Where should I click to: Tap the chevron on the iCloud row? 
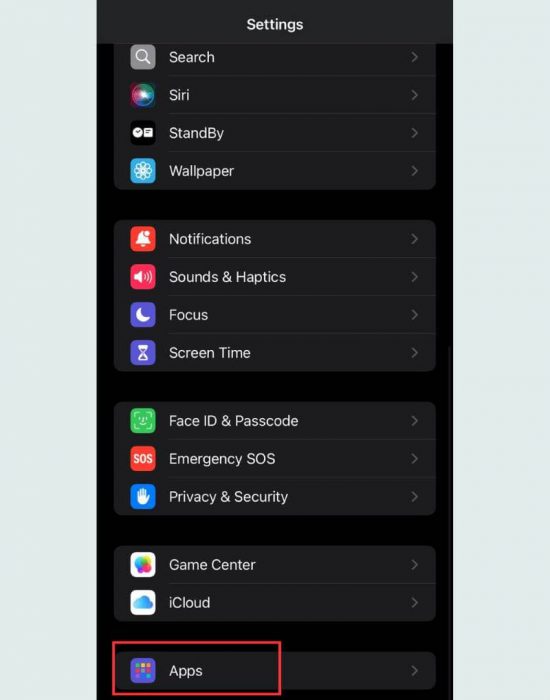(x=414, y=603)
